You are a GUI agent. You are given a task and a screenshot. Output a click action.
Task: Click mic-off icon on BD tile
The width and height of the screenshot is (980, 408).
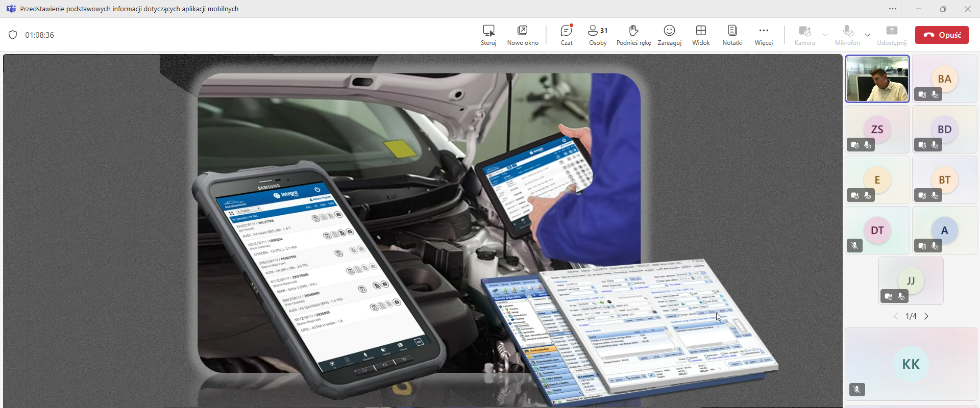[935, 145]
